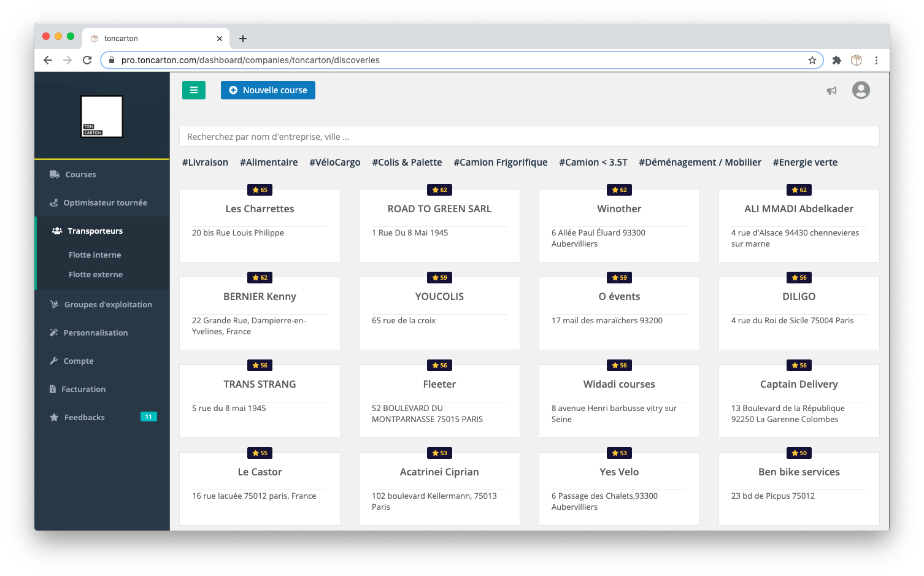Open Facturation invoice icon in sidebar
This screenshot has width=924, height=576.
click(53, 389)
